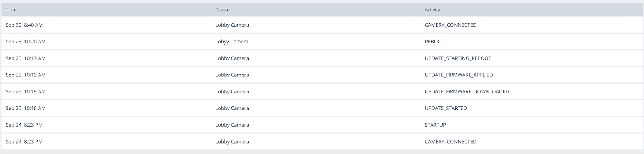This screenshot has height=154, width=644.
Task: Click the UPDATE_FIRMWARE_DOWNLOADED activity
Action: [467, 91]
